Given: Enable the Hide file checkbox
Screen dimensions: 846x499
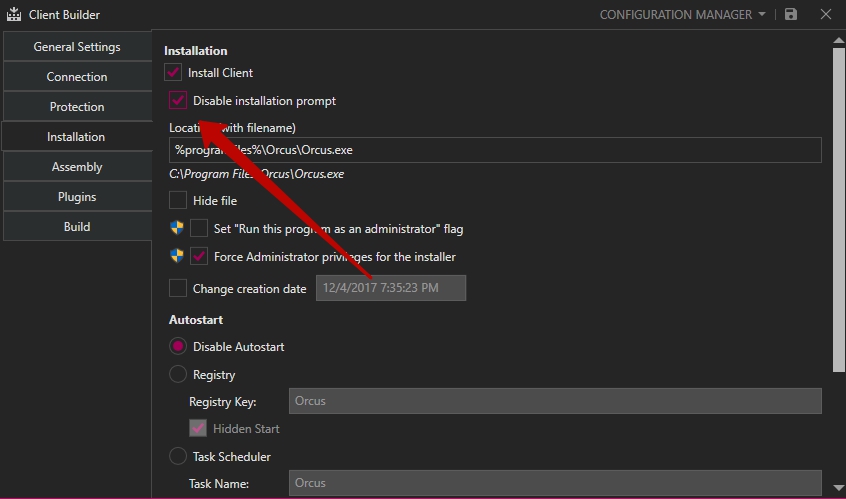Looking at the screenshot, I should click(x=179, y=201).
